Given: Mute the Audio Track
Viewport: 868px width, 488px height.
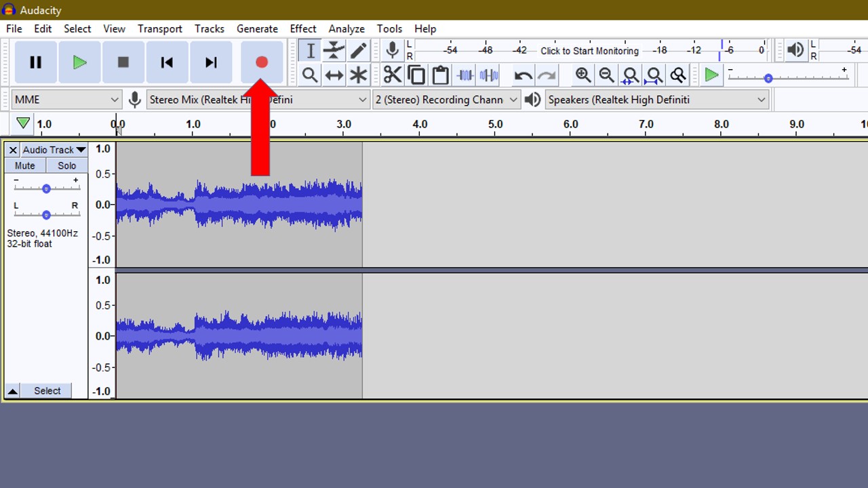Looking at the screenshot, I should coord(24,165).
